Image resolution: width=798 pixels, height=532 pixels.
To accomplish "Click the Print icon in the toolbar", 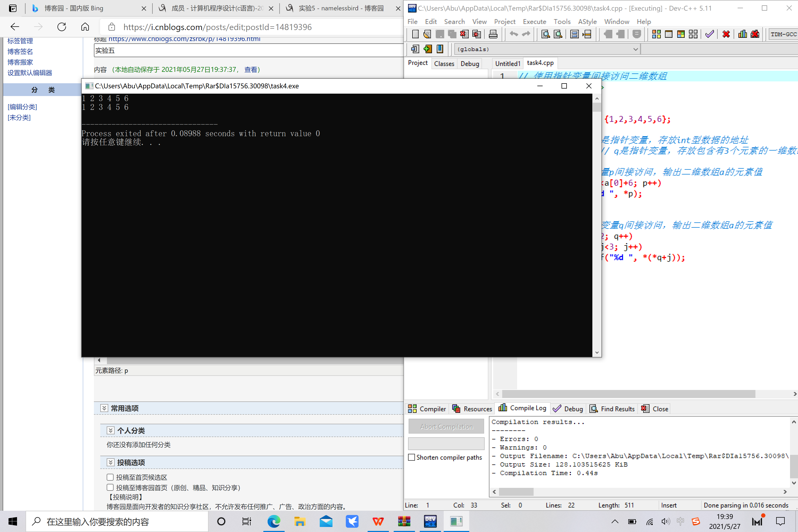I will pos(493,34).
